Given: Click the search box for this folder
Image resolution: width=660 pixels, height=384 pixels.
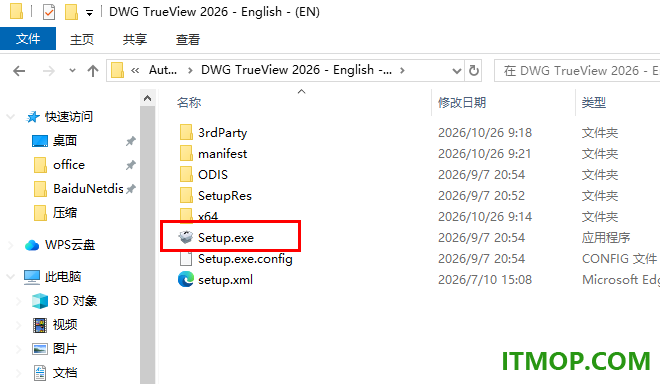Looking at the screenshot, I should [x=577, y=70].
